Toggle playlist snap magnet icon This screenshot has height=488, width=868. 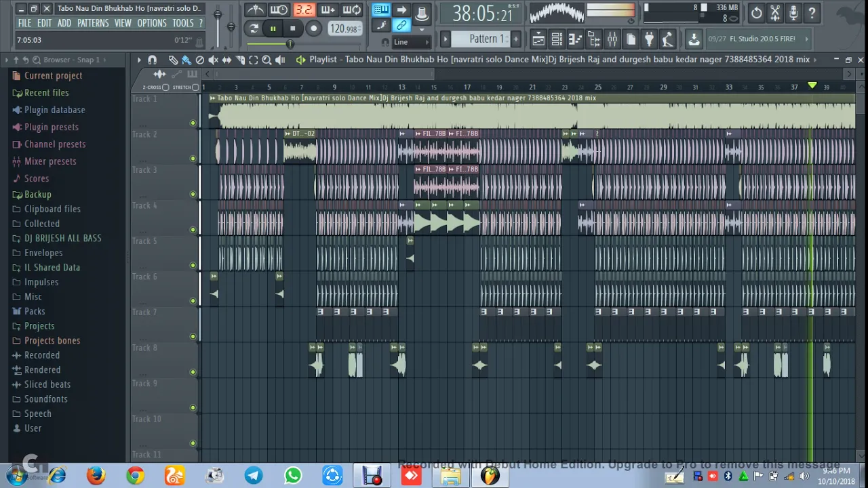coord(152,60)
